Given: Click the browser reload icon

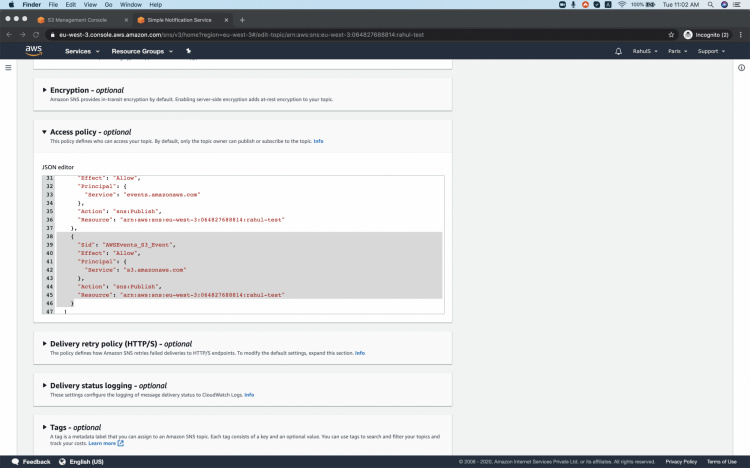Looking at the screenshot, I should click(36, 34).
